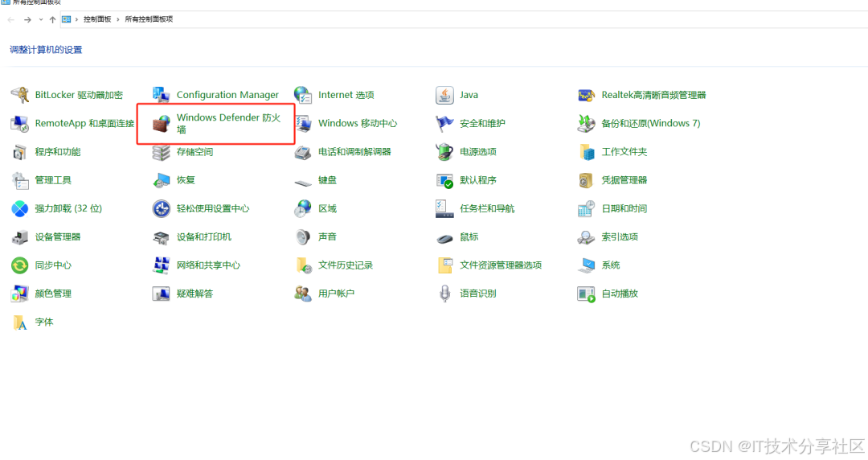Viewport: 868px width, 460px height.
Task: Click the 电源选项 battery icon
Action: [x=444, y=152]
